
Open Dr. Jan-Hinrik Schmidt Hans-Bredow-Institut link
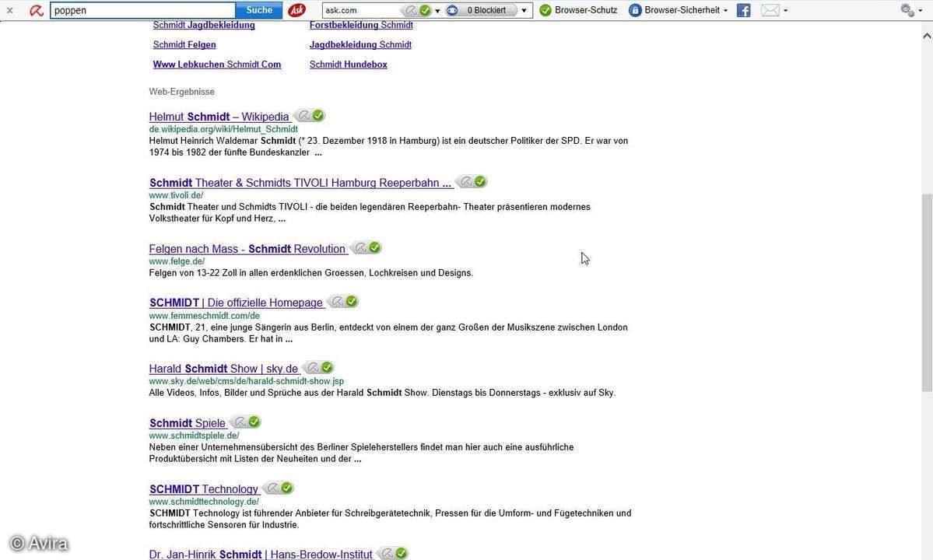point(261,554)
